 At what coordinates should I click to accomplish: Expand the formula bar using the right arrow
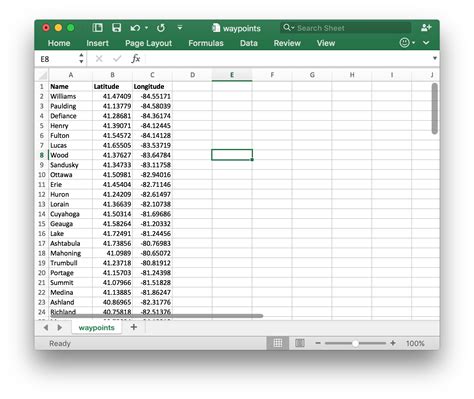pyautogui.click(x=435, y=58)
